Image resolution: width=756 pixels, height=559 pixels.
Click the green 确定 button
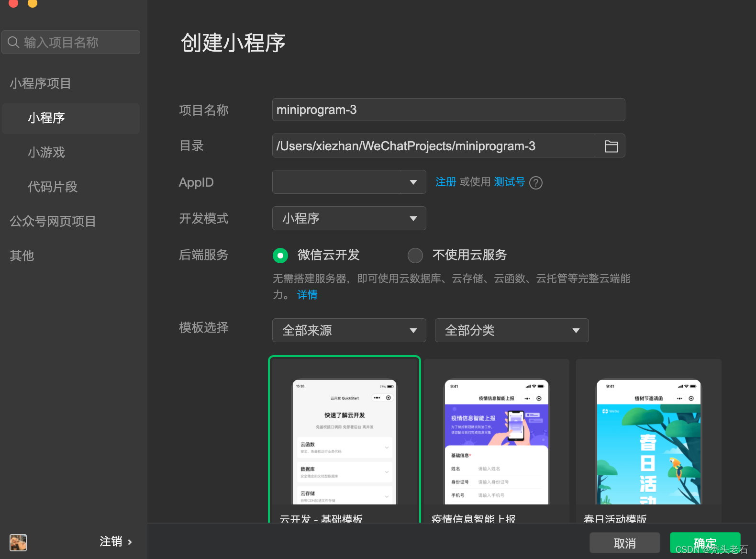705,543
